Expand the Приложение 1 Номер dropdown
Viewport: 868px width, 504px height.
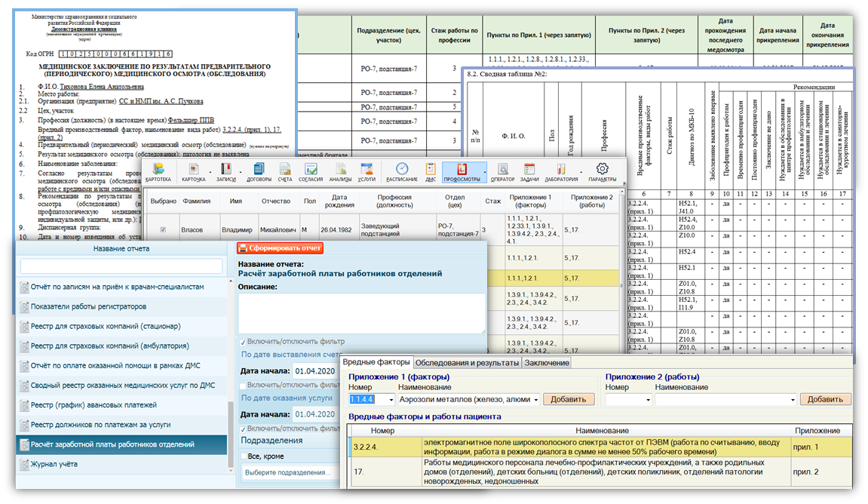[391, 400]
